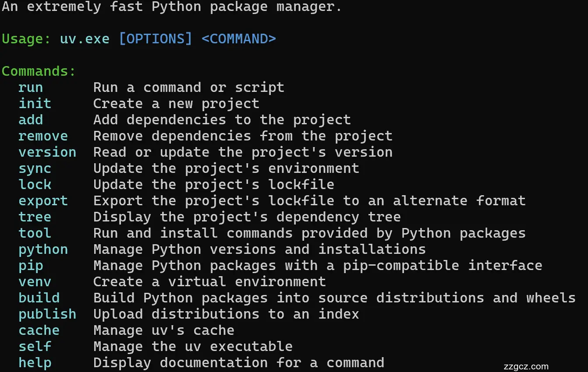Viewport: 588px width, 372px height.
Task: Click the 'help' command at the bottom
Action: [35, 363]
